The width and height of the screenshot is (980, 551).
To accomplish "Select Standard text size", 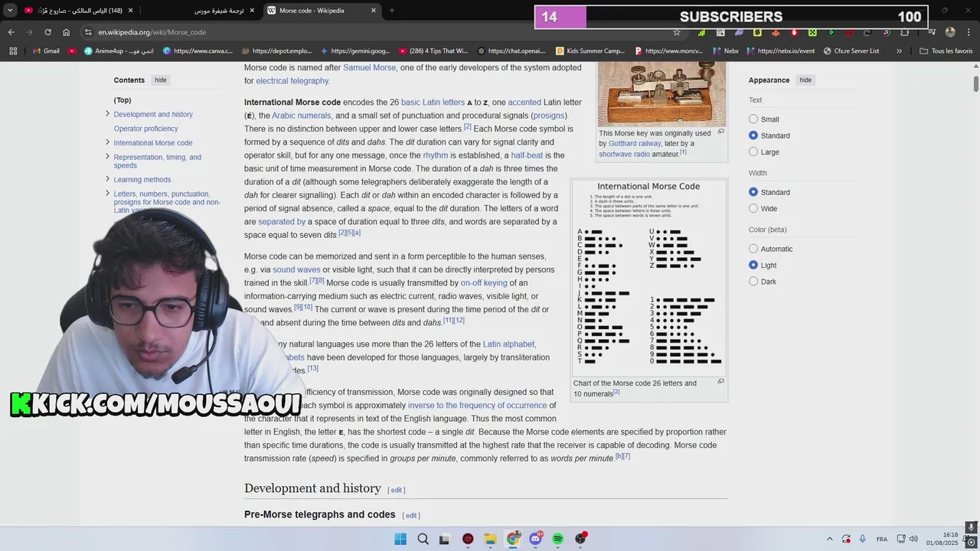I will [753, 135].
